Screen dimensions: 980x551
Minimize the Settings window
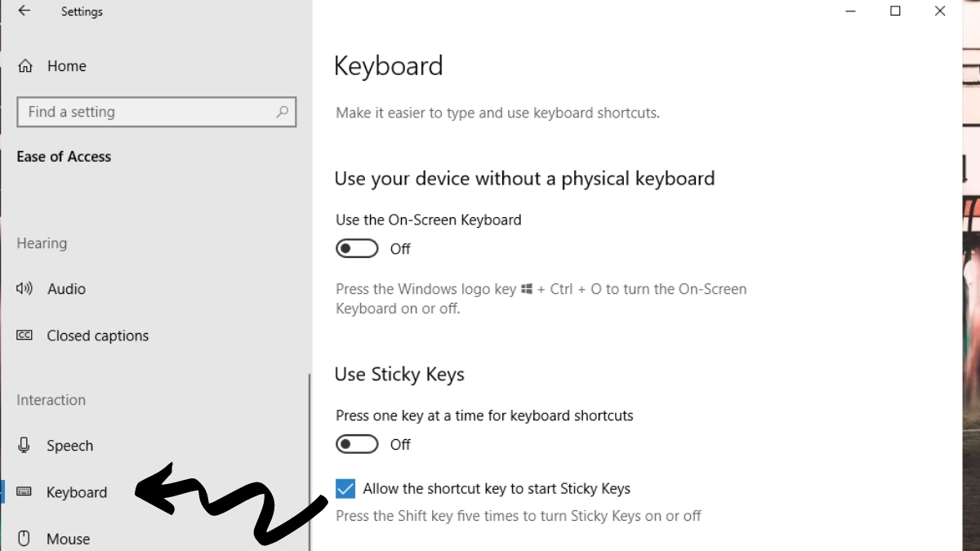[x=850, y=11]
